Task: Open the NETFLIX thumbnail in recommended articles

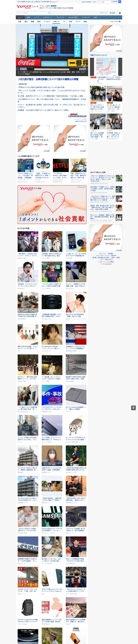Action: click(61, 165)
